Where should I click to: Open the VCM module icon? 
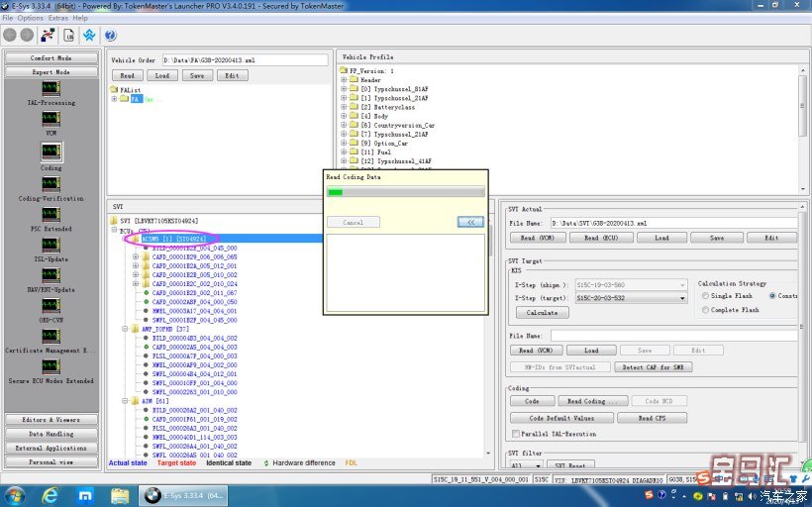51,119
